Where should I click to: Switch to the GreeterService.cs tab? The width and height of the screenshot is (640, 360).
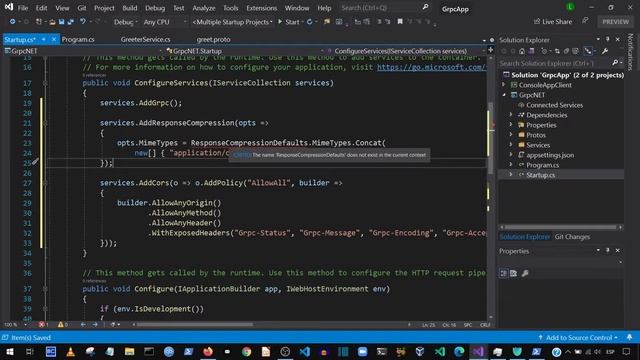pos(145,40)
